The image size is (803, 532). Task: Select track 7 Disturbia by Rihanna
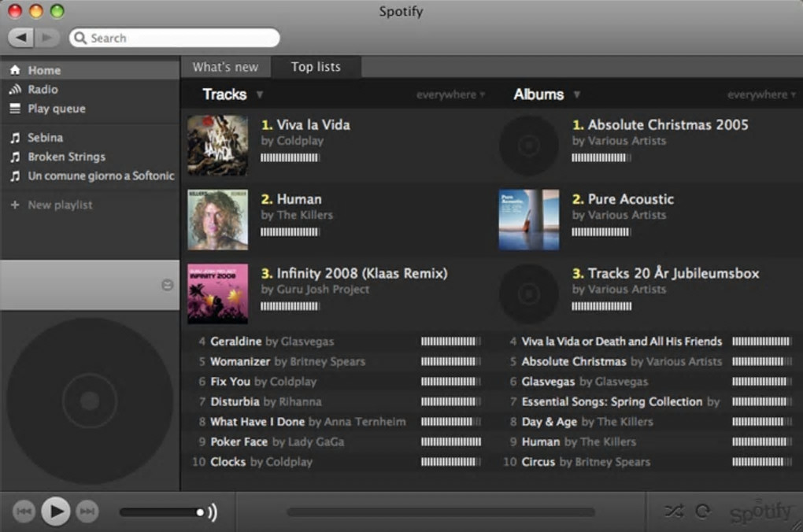(338, 401)
